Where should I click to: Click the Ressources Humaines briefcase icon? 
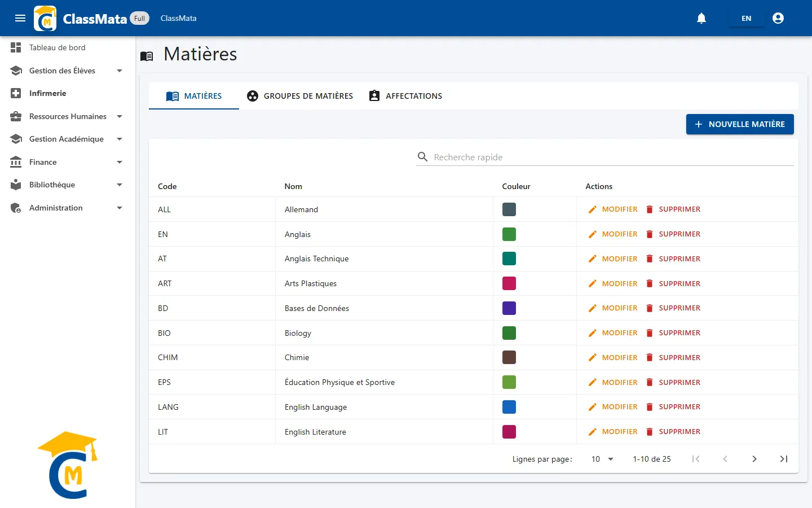coord(16,116)
